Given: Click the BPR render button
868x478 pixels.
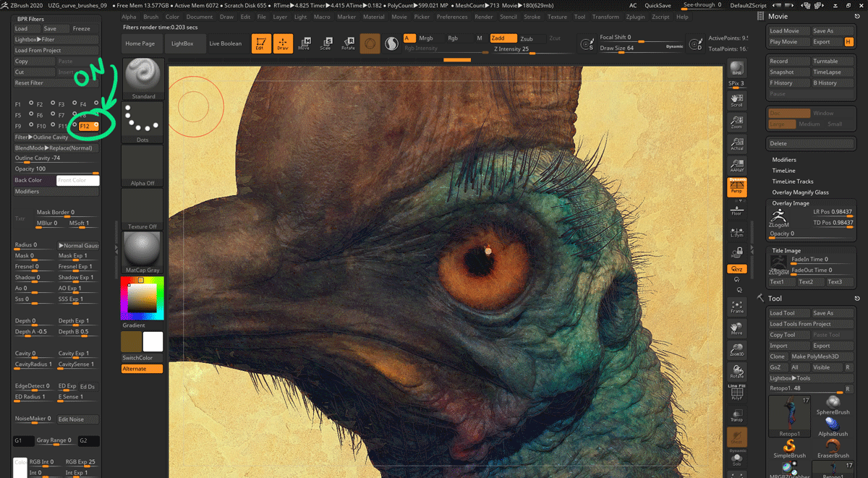Looking at the screenshot, I should coord(736,68).
